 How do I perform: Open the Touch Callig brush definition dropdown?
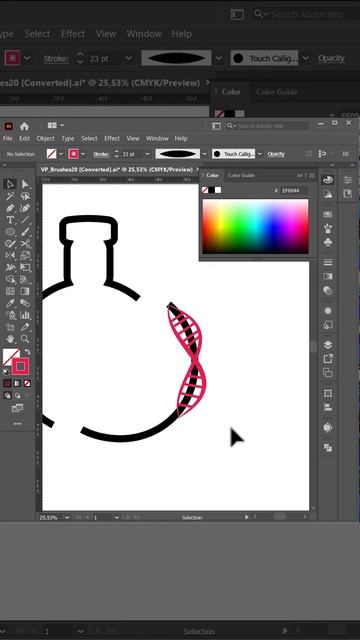point(260,154)
